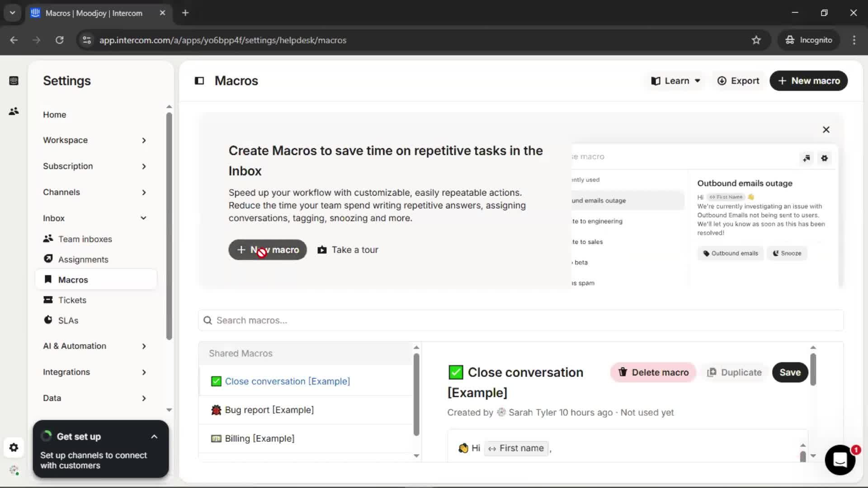The width and height of the screenshot is (868, 488).
Task: Expand the Channels section
Action: click(96, 192)
